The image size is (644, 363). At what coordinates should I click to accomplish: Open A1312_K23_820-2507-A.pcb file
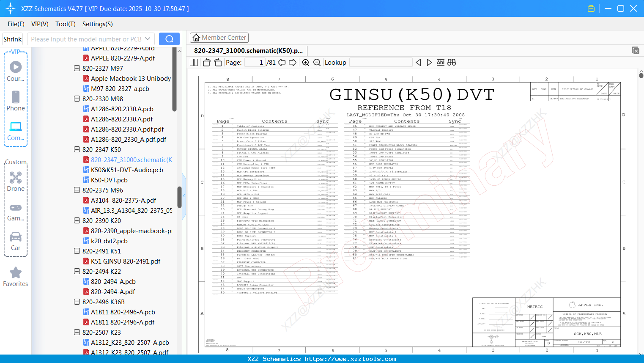(x=130, y=343)
